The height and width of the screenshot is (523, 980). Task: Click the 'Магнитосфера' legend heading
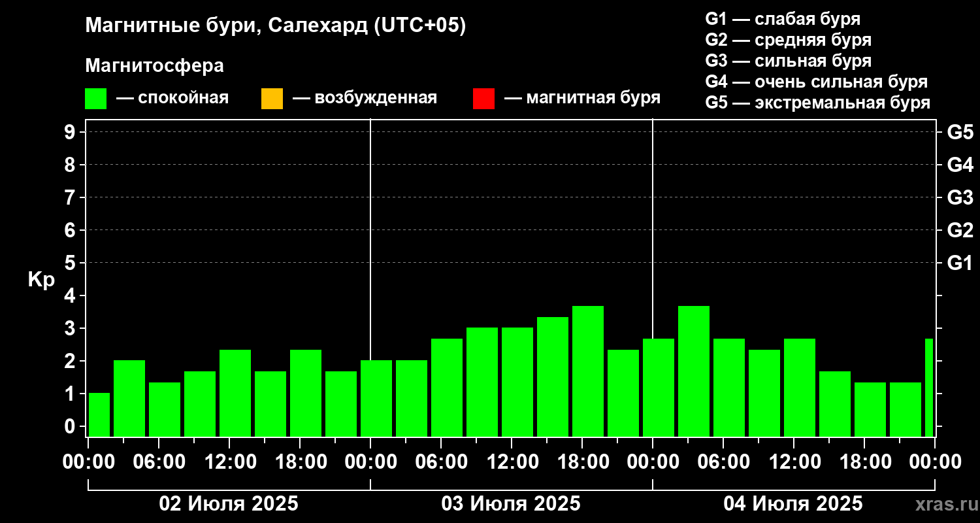click(x=154, y=66)
